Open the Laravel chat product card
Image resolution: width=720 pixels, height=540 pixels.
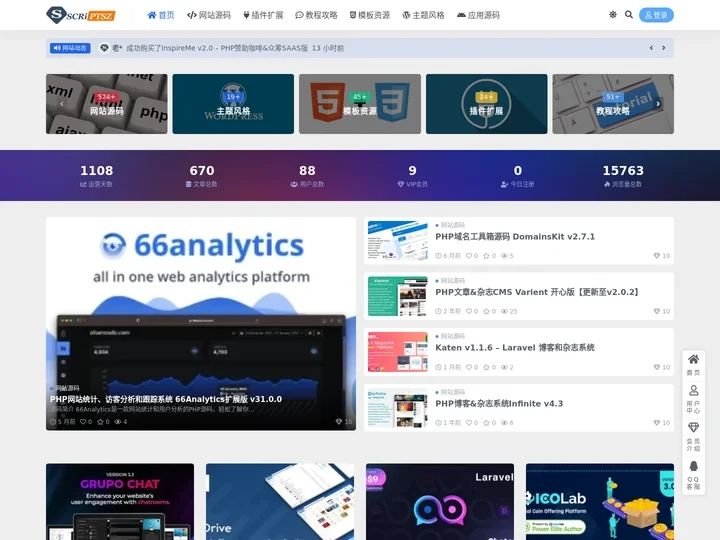(440, 501)
